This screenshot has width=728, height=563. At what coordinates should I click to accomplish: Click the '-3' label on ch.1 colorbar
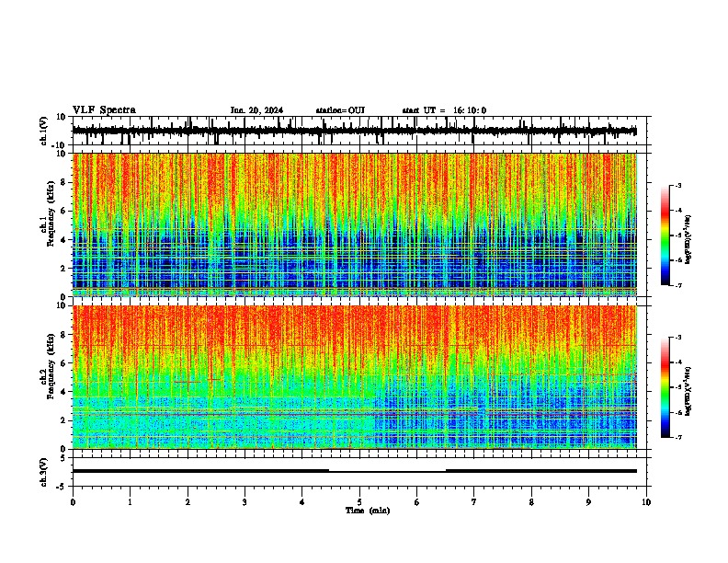click(x=677, y=186)
